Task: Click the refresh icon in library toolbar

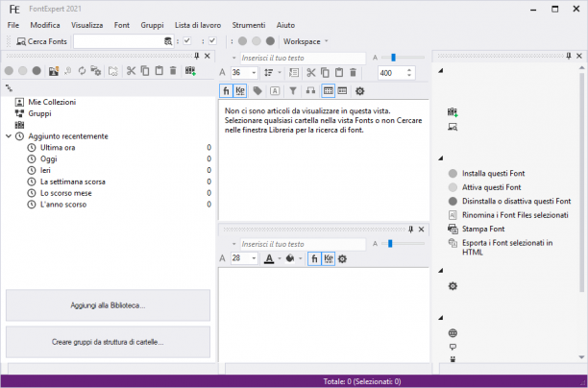Action: pyautogui.click(x=82, y=71)
